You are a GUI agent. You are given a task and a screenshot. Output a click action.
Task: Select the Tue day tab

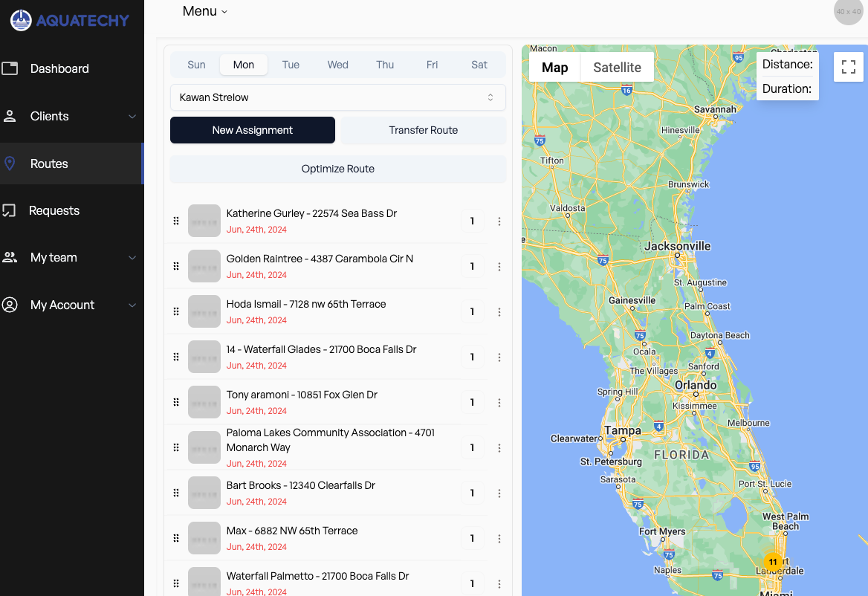[x=291, y=65]
